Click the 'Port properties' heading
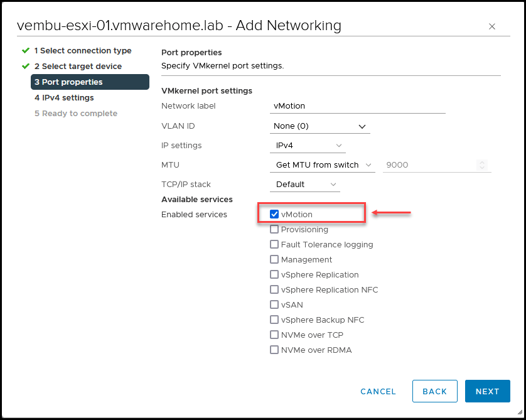Image resolution: width=526 pixels, height=420 pixels. (x=191, y=53)
